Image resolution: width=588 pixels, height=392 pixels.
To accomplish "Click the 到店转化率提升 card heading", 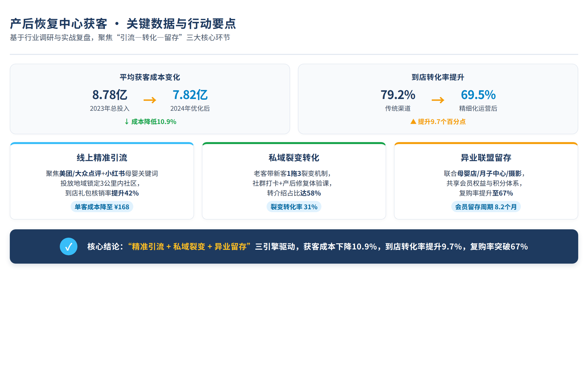I will 438,77.
